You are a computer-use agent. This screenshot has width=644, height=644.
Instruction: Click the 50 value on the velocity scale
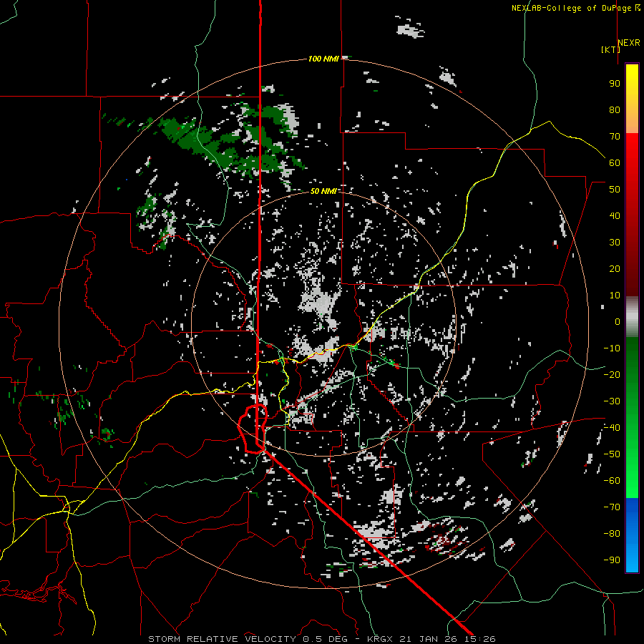click(615, 190)
